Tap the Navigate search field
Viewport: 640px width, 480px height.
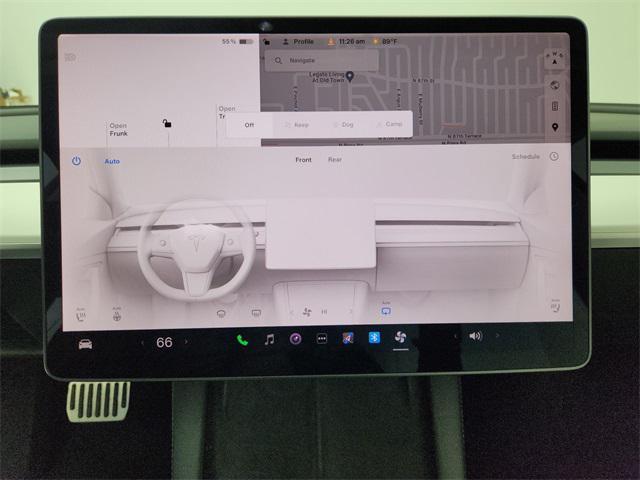[x=322, y=60]
